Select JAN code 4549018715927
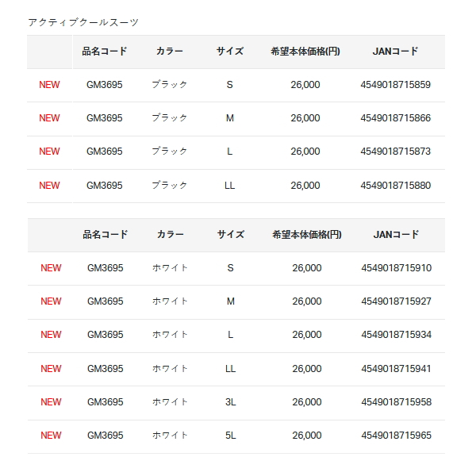 pyautogui.click(x=396, y=301)
